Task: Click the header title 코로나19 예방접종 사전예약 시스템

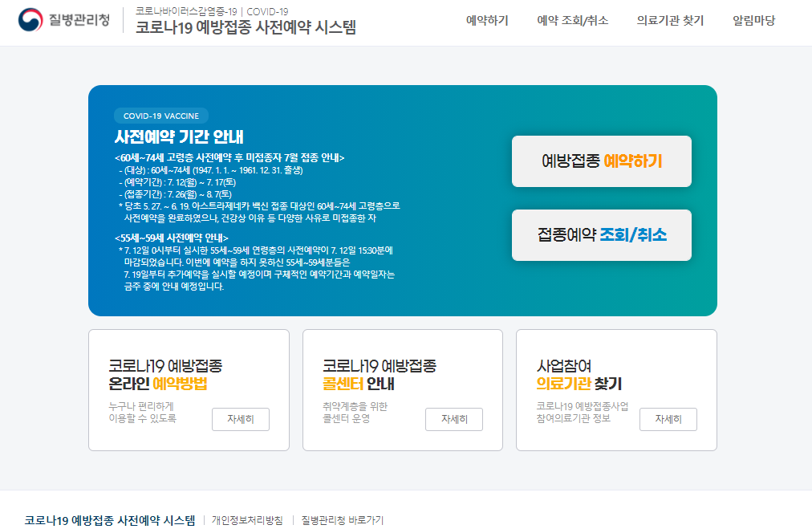Action: point(246,27)
